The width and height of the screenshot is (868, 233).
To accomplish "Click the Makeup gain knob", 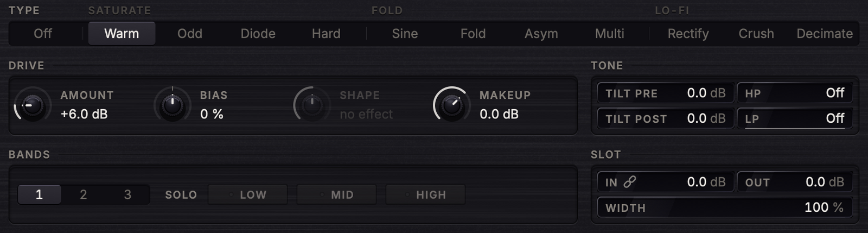I will click(451, 104).
